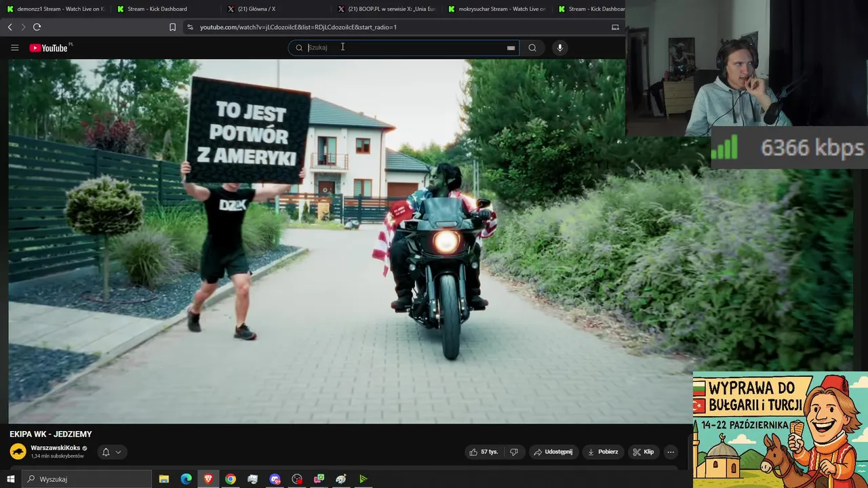
Task: Bookmark this page with bookmark icon
Action: coord(172,27)
